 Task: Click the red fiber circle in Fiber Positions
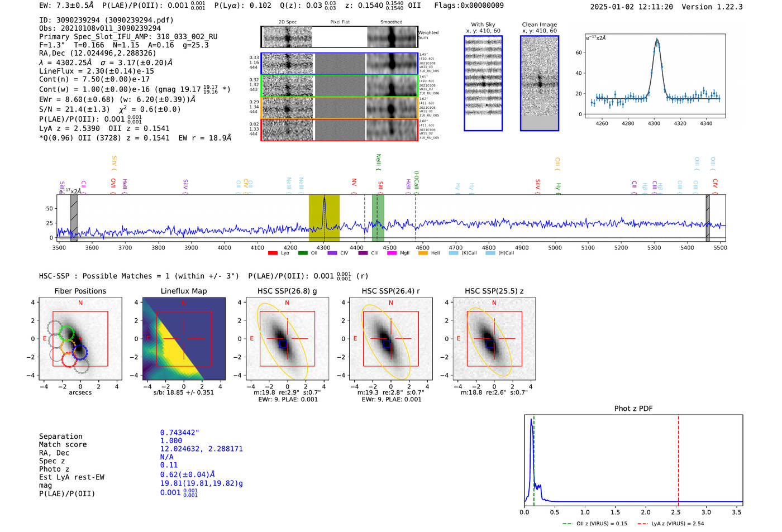(69, 360)
